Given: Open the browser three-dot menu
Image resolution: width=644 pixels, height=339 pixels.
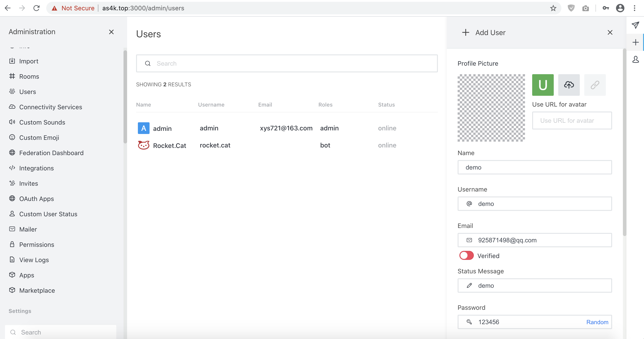Looking at the screenshot, I should point(635,8).
